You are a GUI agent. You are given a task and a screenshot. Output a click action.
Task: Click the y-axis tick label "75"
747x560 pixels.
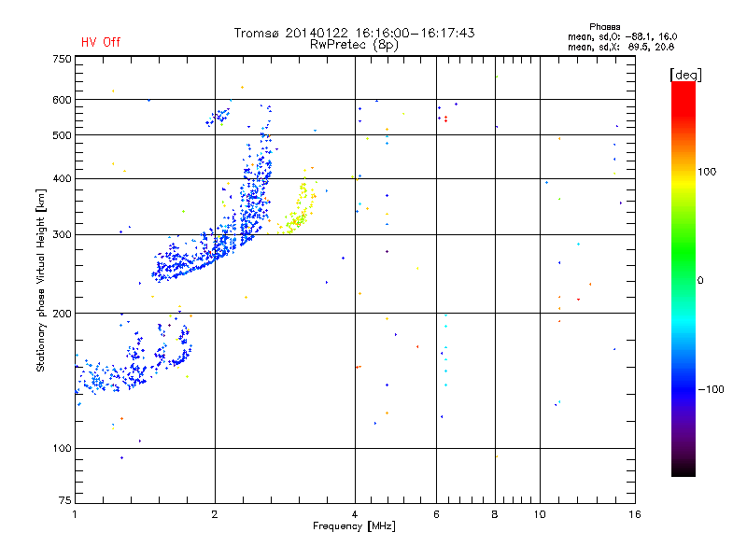click(65, 500)
